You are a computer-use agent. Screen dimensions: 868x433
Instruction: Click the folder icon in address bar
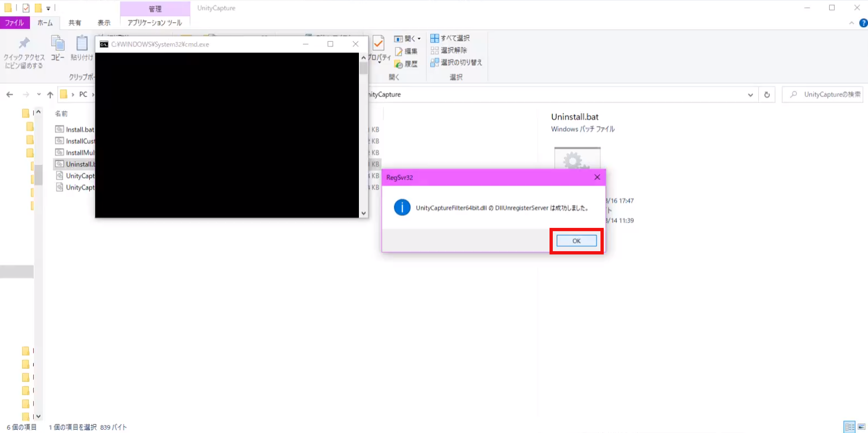coord(64,94)
